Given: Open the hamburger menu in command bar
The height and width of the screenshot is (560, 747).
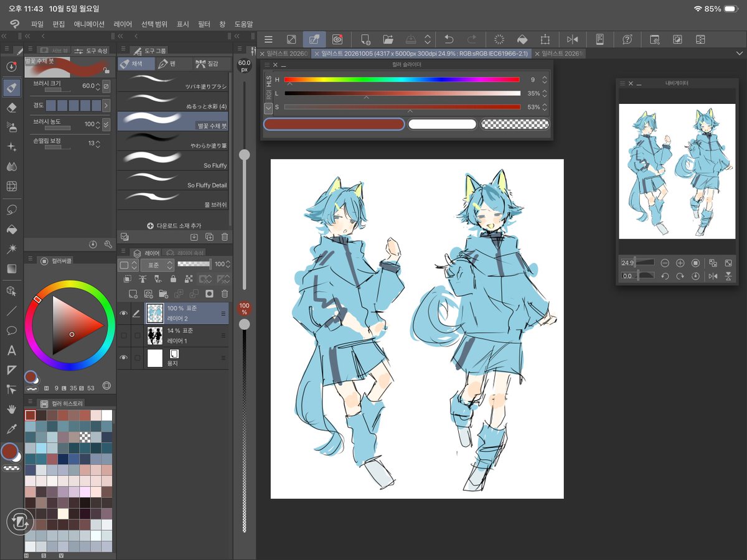Looking at the screenshot, I should [269, 39].
